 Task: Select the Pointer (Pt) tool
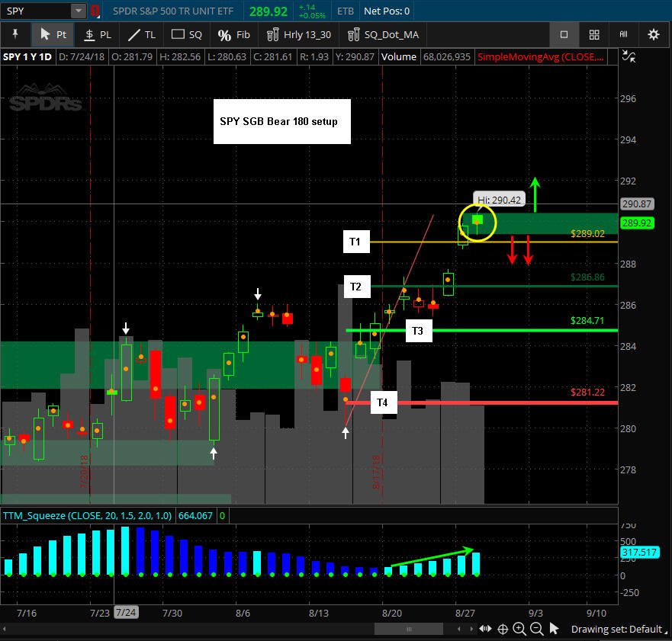click(53, 35)
